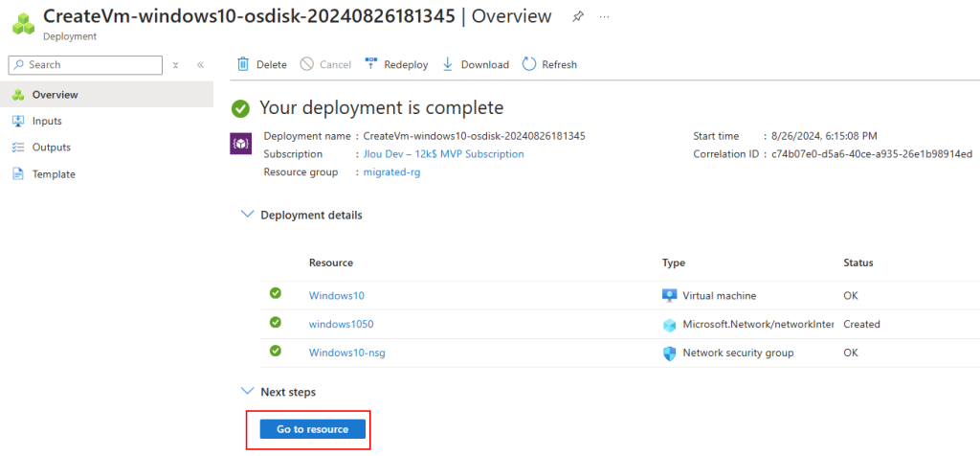This screenshot has width=980, height=456.
Task: Click into the sidebar Search field
Action: (85, 64)
